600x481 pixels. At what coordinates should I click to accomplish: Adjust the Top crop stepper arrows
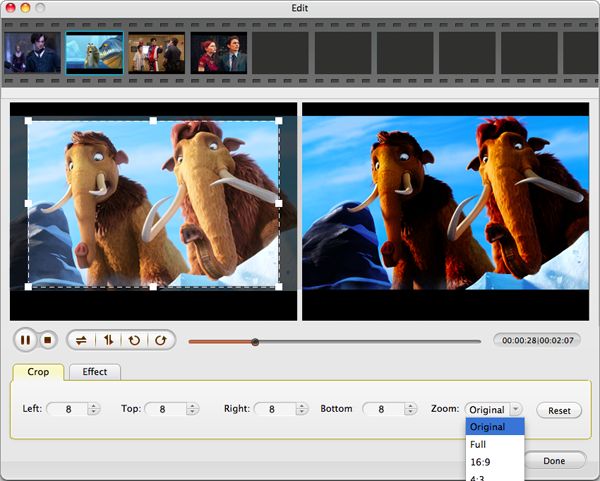point(192,409)
